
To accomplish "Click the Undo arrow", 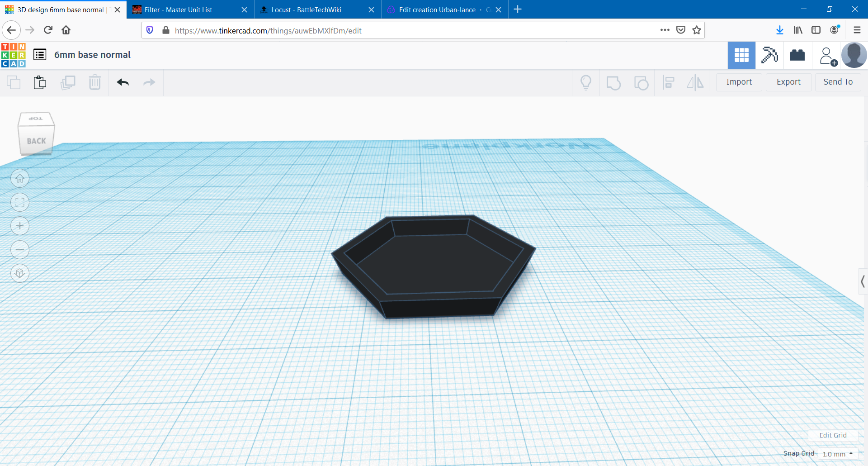I will [x=123, y=82].
